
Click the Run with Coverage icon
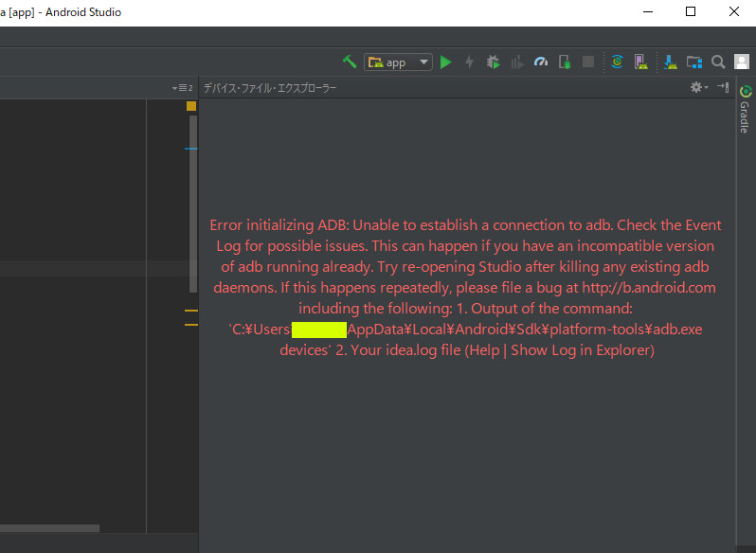click(x=517, y=62)
